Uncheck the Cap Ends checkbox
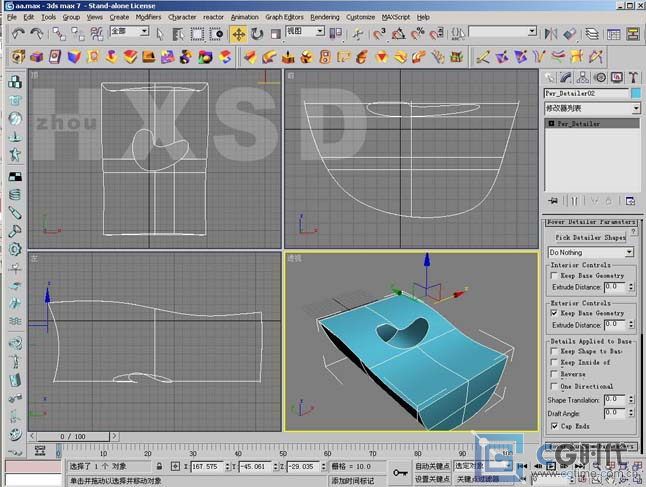 pyautogui.click(x=555, y=426)
